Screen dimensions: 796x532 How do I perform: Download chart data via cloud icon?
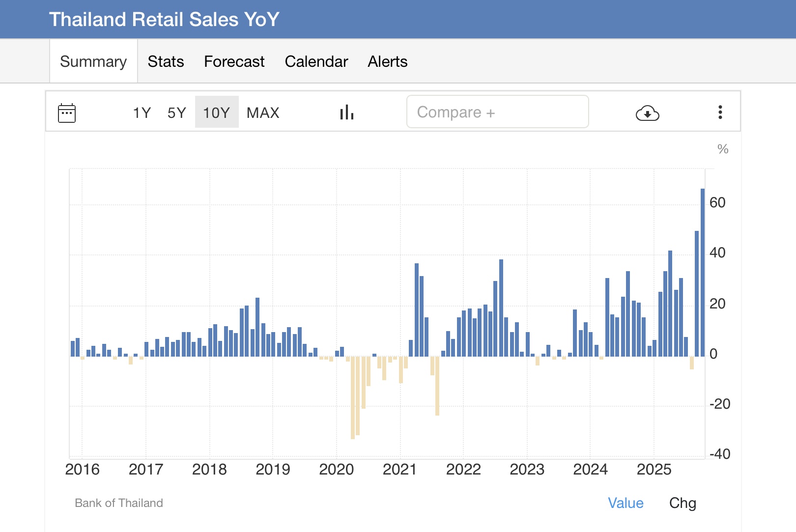click(x=647, y=113)
